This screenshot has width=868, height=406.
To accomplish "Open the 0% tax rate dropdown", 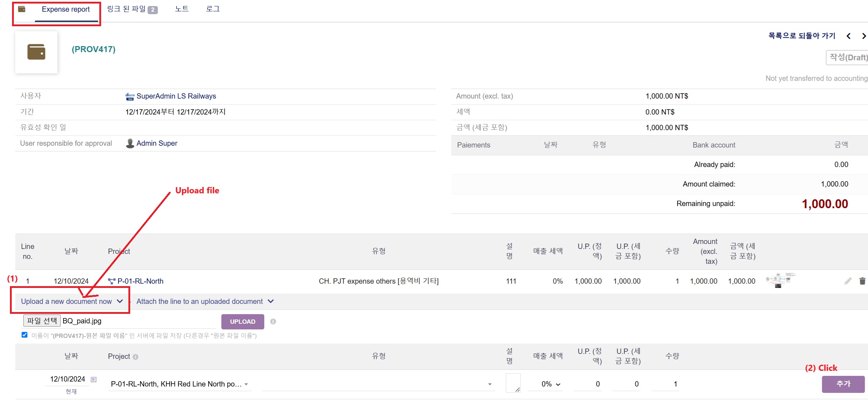I will click(550, 384).
